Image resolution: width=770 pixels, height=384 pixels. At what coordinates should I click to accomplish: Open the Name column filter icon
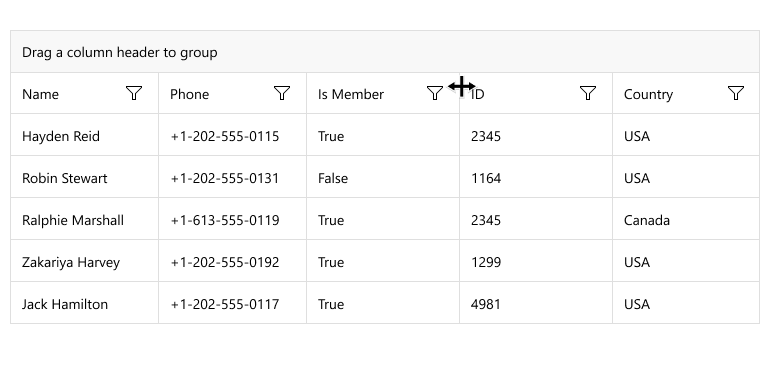point(134,93)
